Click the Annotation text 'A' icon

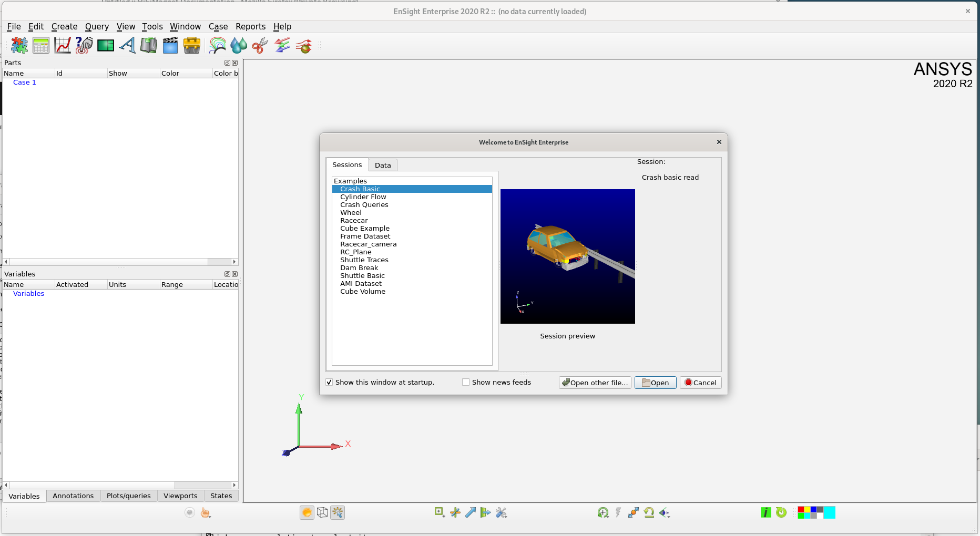coord(127,46)
